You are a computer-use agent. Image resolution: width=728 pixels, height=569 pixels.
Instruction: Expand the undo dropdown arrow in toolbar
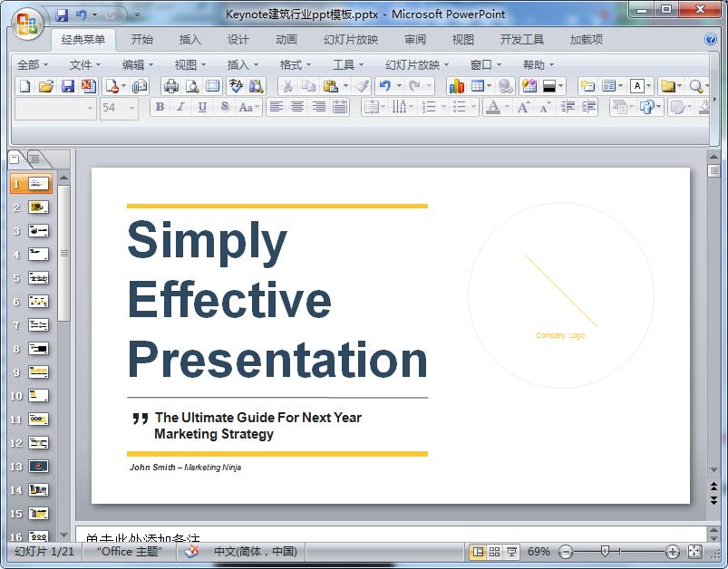click(398, 86)
